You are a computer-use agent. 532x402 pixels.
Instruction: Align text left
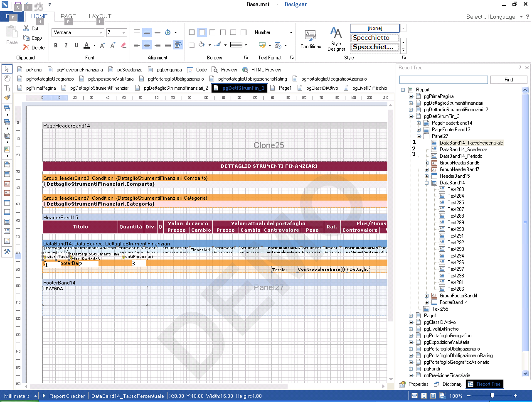(137, 45)
